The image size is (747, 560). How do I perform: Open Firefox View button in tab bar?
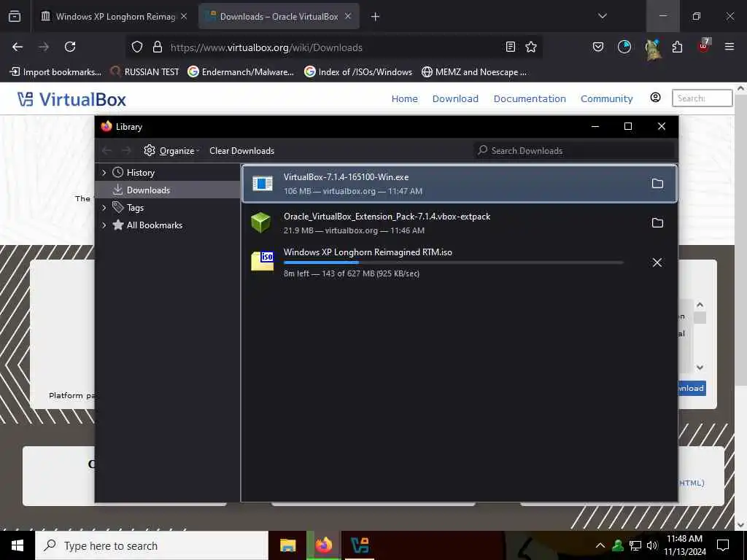click(15, 17)
